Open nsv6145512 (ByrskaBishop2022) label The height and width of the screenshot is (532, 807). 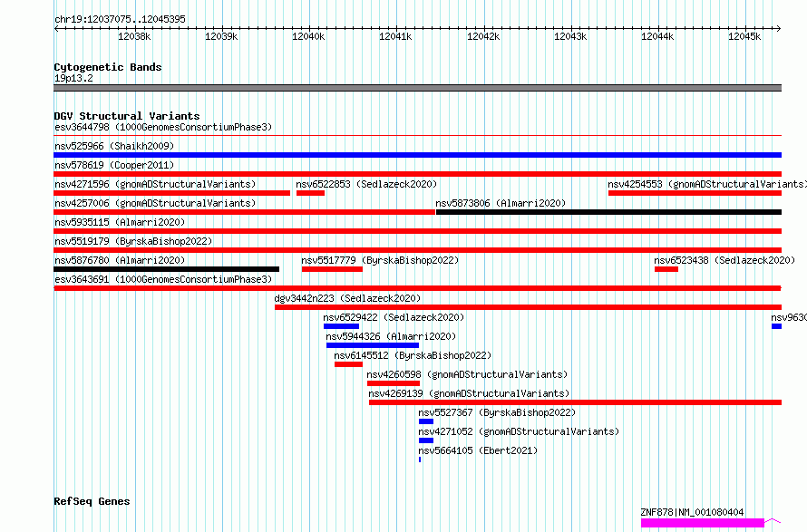413,355
